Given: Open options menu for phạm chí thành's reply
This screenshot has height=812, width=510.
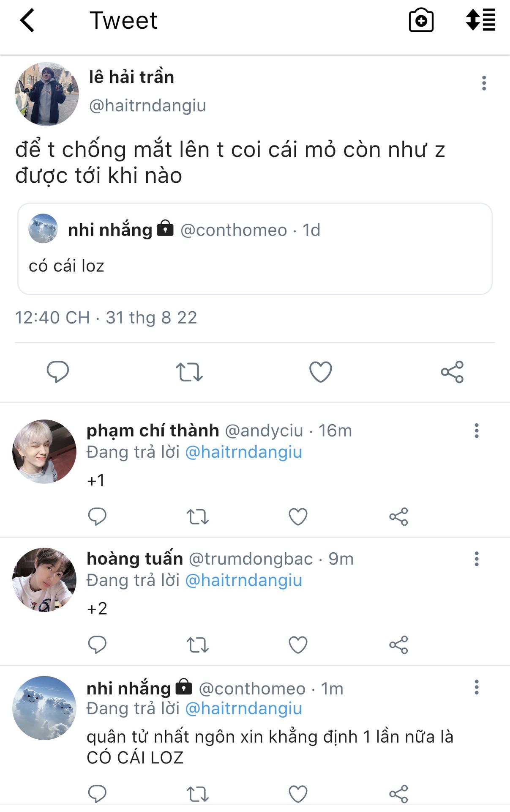Looking at the screenshot, I should pyautogui.click(x=477, y=431).
